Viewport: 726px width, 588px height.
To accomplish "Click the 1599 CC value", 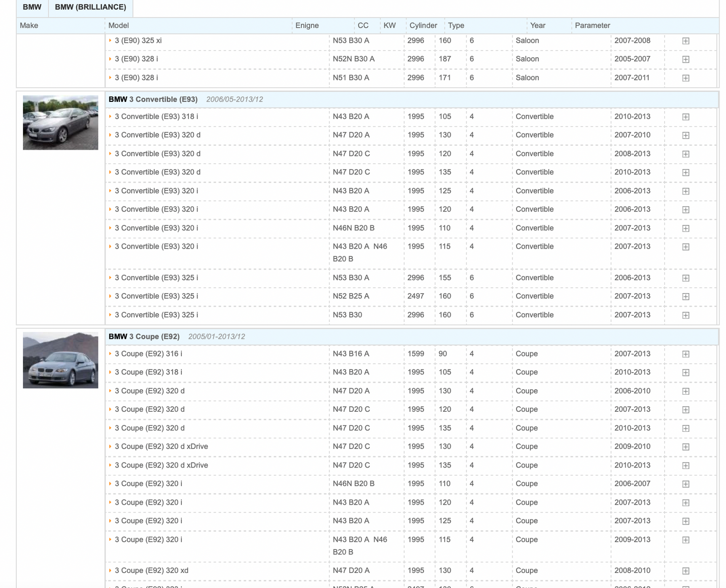I will [416, 354].
